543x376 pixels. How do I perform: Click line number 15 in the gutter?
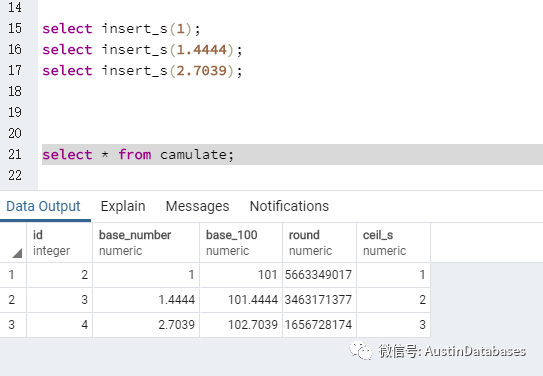point(15,28)
